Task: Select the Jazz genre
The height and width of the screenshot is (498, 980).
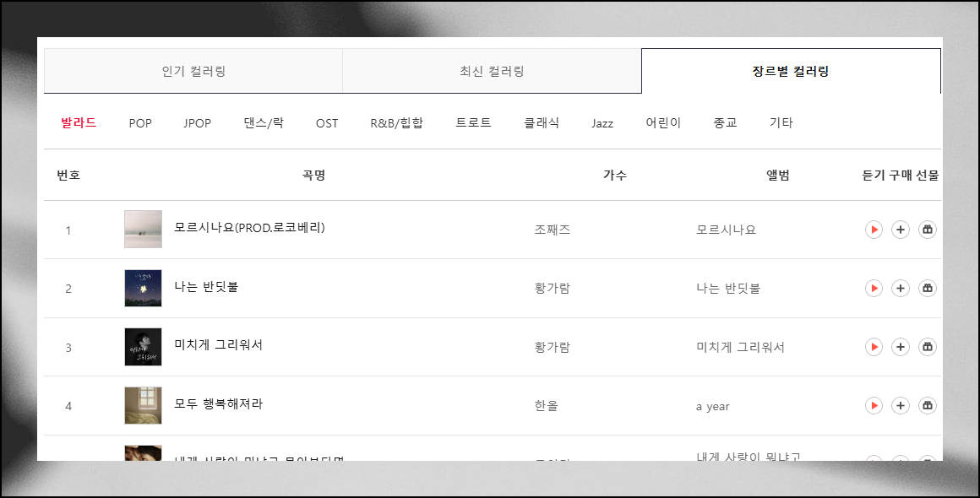Action: tap(602, 123)
